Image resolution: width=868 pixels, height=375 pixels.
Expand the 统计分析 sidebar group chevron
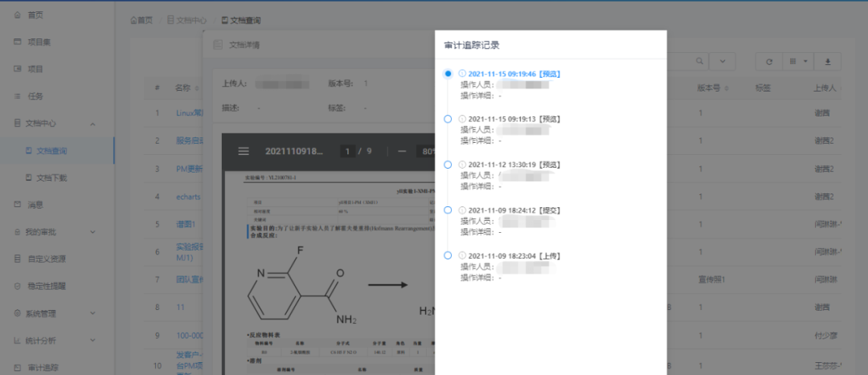click(x=92, y=340)
